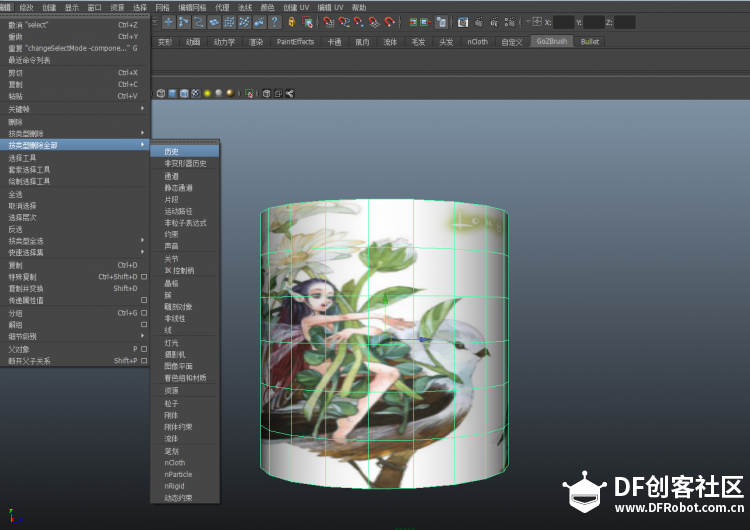This screenshot has width=750, height=530.
Task: Click the render current frame clapper icon
Action: (479, 22)
